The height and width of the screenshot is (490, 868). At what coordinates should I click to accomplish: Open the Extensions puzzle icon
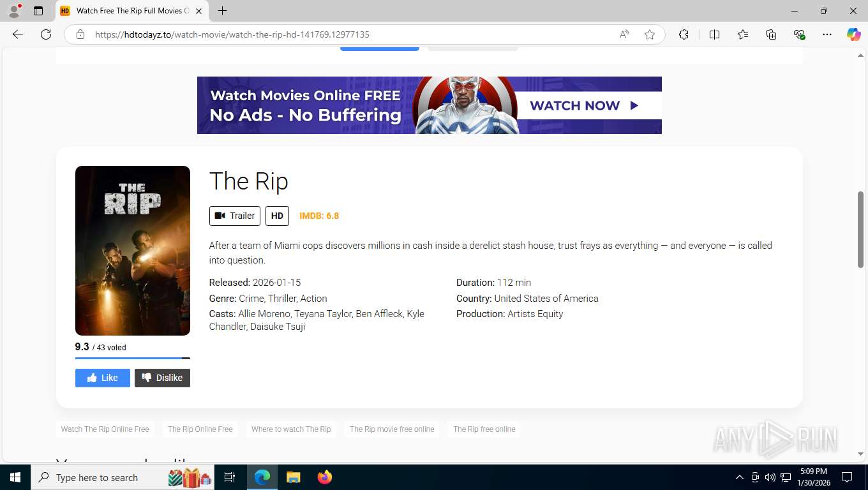point(684,34)
